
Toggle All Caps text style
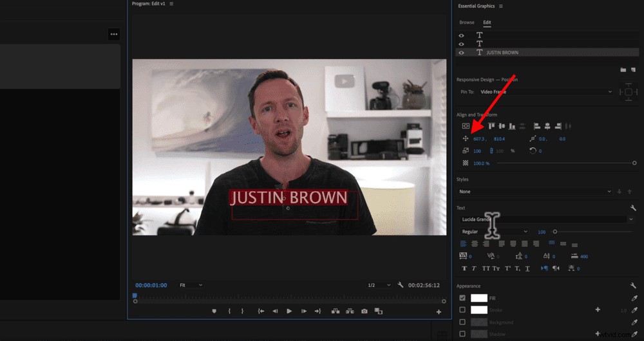(x=486, y=268)
